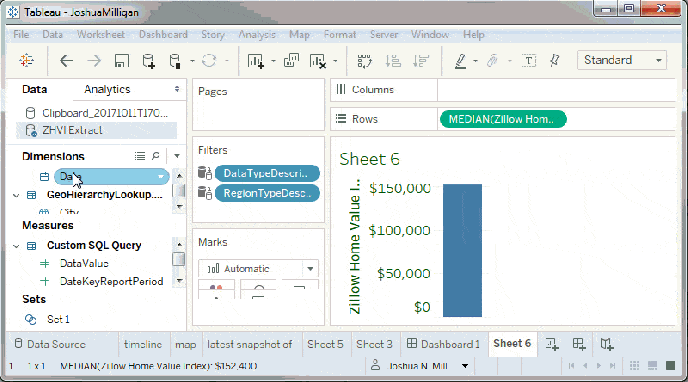The image size is (688, 382).
Task: Click the blue bar in the chart
Action: tap(462, 250)
